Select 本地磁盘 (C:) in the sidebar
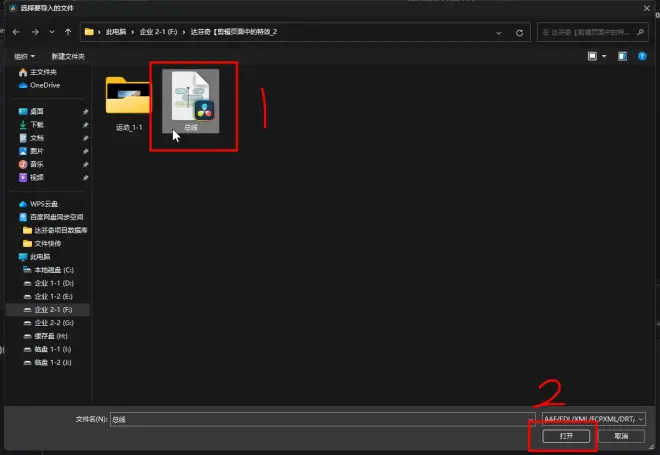This screenshot has height=455, width=660. [54, 271]
